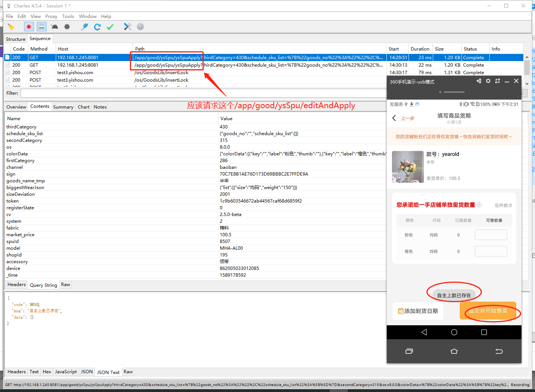The width and height of the screenshot is (535, 392).
Task: Select the thirdCategory parameter row
Action: pos(195,127)
